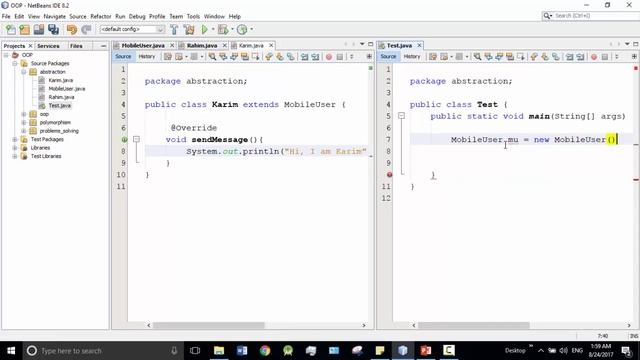
Task: Collapse sendMessage method fold in Karim.java
Action: (136, 140)
